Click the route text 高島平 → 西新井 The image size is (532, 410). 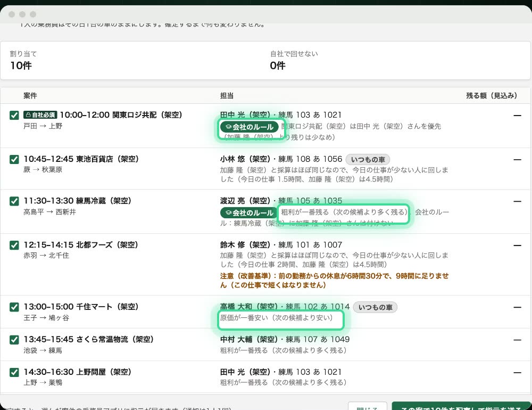(50, 212)
